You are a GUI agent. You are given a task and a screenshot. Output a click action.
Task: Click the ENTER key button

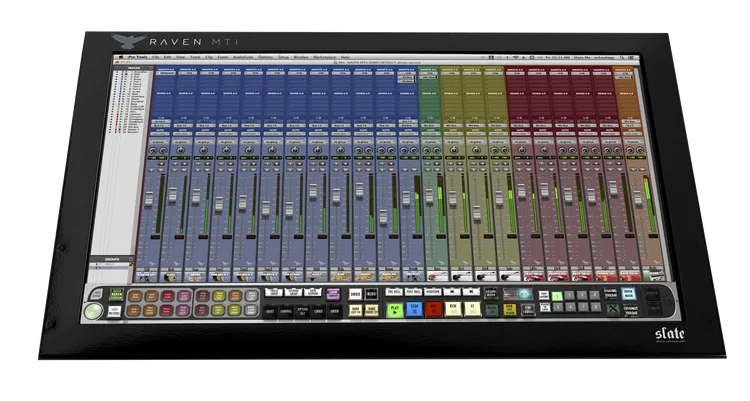pos(334,311)
